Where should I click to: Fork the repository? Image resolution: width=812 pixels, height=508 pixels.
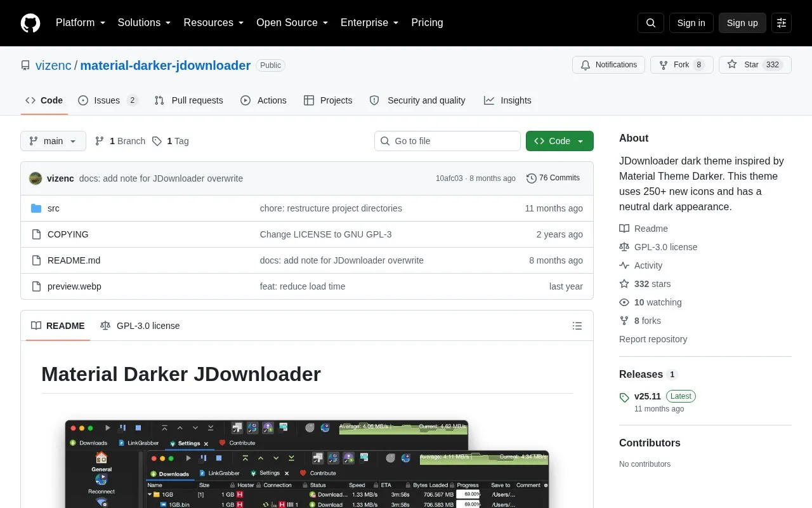682,65
